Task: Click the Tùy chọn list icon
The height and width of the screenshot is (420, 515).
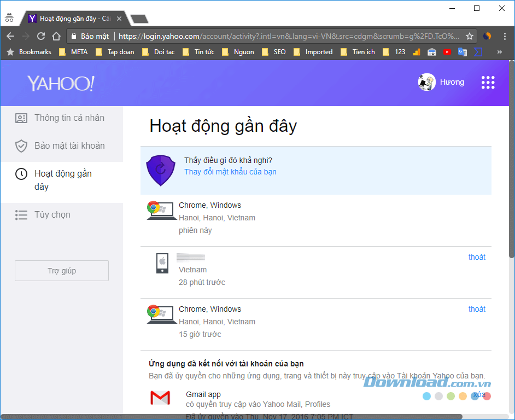Action: click(21, 214)
